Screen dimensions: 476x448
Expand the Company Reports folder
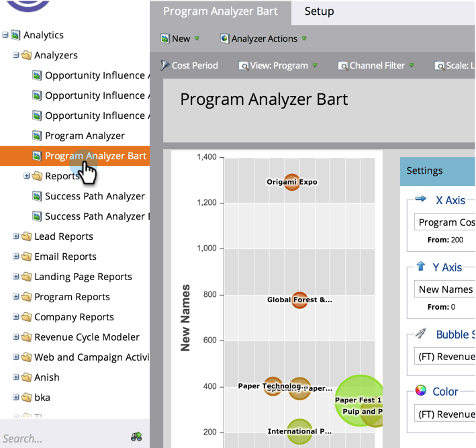coord(16,317)
